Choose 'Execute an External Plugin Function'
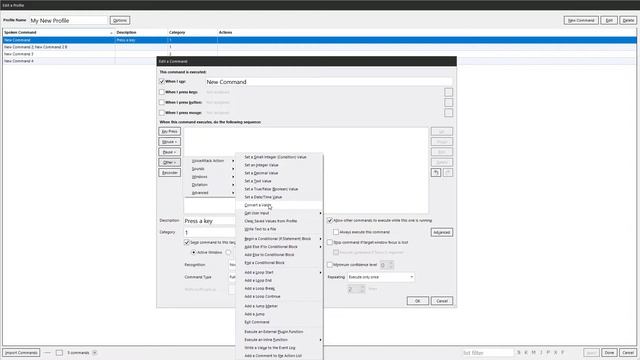This screenshot has width=640, height=360. 279,332
